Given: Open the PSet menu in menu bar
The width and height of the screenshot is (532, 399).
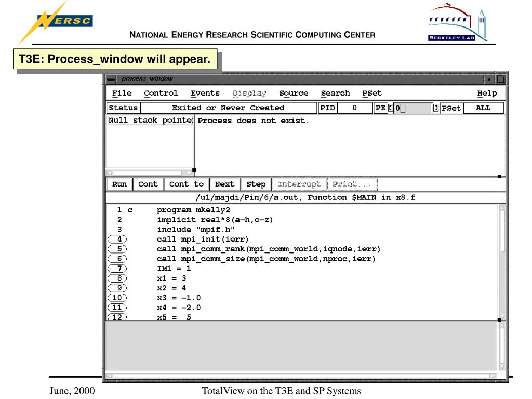Looking at the screenshot, I should point(372,94).
